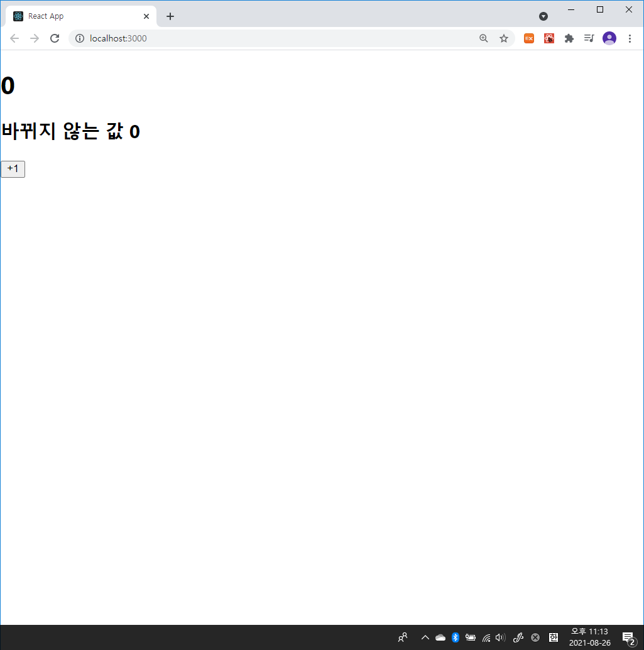Open a new browser tab
The image size is (644, 650).
pyautogui.click(x=170, y=16)
